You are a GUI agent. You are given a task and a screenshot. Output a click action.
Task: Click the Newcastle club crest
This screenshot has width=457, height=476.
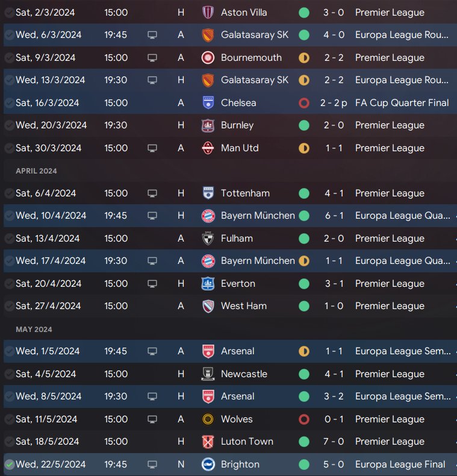[208, 374]
